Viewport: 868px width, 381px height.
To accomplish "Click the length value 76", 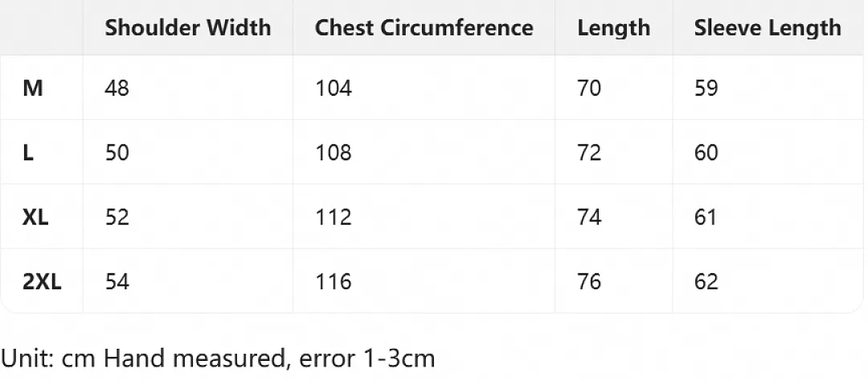I will click(x=589, y=281).
